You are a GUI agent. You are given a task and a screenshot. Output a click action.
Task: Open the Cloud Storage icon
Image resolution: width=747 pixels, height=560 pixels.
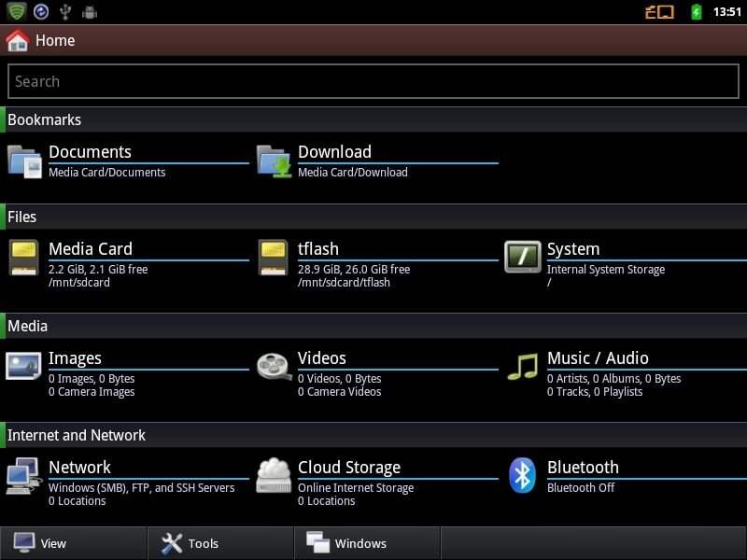pos(274,475)
